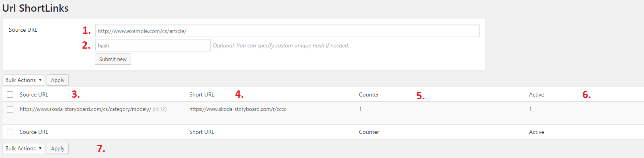
Task: Sort by Source URL header column
Action: pyautogui.click(x=34, y=94)
